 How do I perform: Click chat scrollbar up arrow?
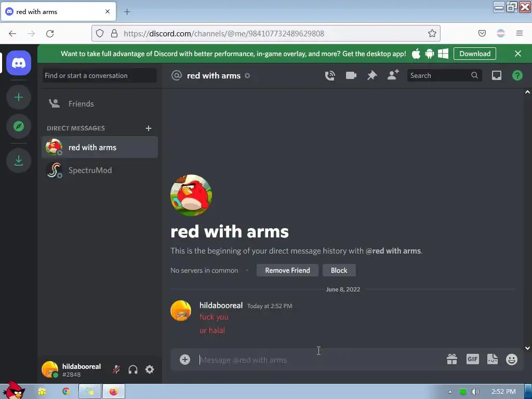(527, 92)
